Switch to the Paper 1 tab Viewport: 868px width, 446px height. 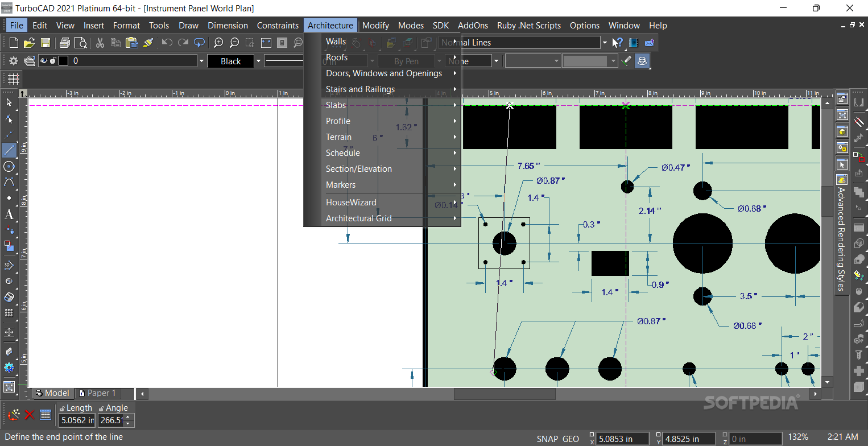tap(98, 393)
